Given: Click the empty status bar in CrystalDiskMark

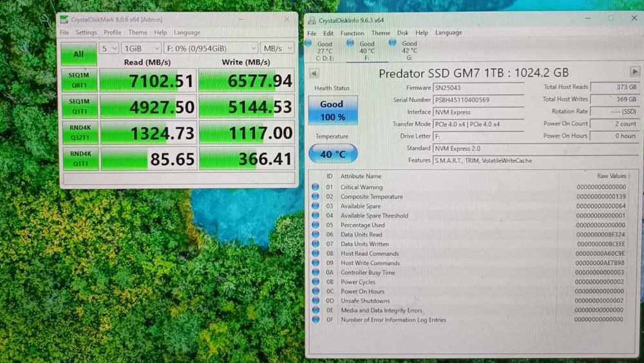Looking at the screenshot, I should pyautogui.click(x=179, y=178).
